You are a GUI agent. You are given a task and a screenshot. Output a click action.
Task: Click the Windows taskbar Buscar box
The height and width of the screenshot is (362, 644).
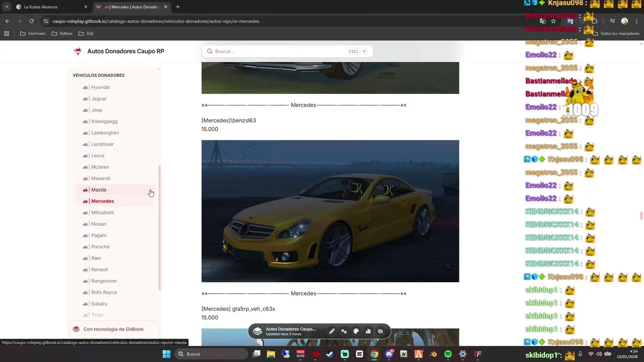coord(212,354)
